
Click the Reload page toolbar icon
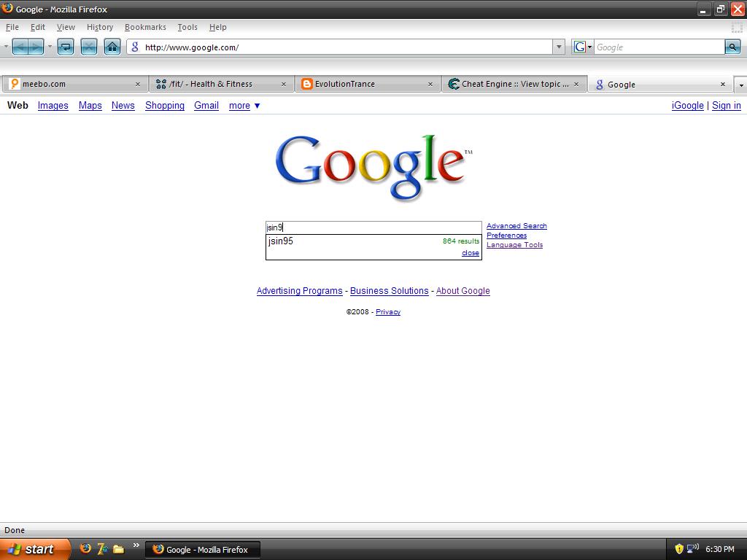[66, 47]
